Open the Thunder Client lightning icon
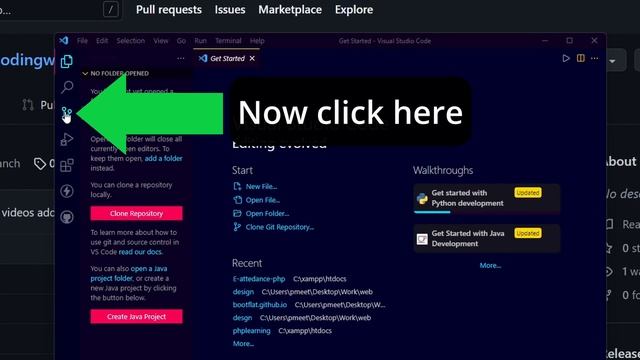The image size is (640, 360). pyautogui.click(x=67, y=191)
